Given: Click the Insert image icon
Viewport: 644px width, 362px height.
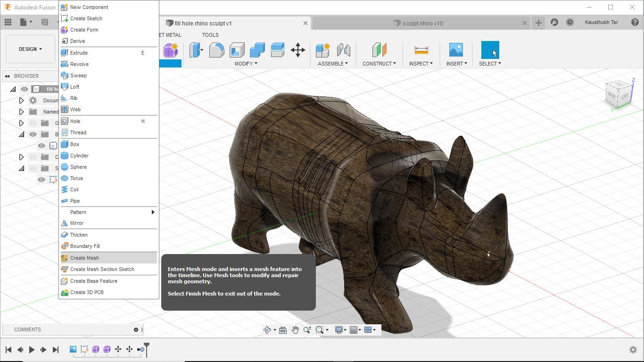Looking at the screenshot, I should [456, 50].
